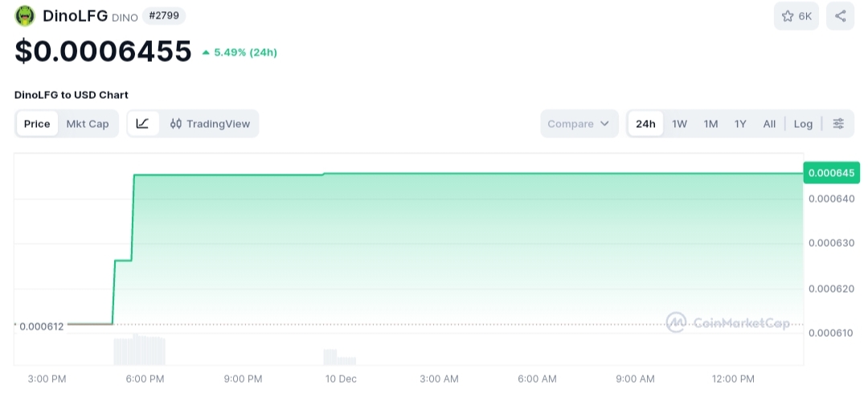Click the 10 Dec date axis label

tap(341, 379)
